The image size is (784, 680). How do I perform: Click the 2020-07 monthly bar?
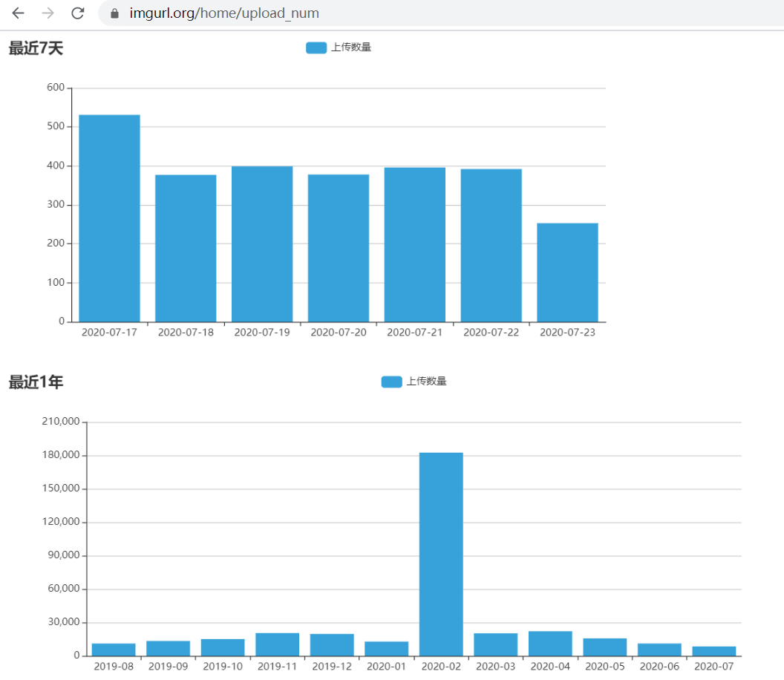tap(713, 651)
